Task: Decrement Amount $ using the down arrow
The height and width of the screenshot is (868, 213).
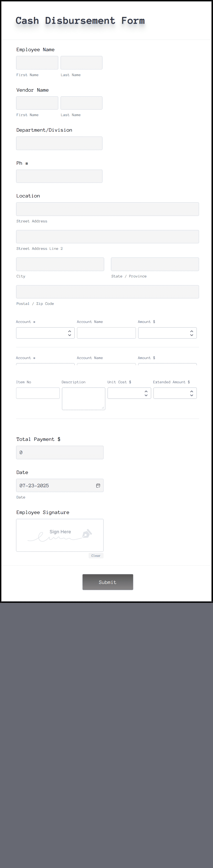Action: point(191,335)
